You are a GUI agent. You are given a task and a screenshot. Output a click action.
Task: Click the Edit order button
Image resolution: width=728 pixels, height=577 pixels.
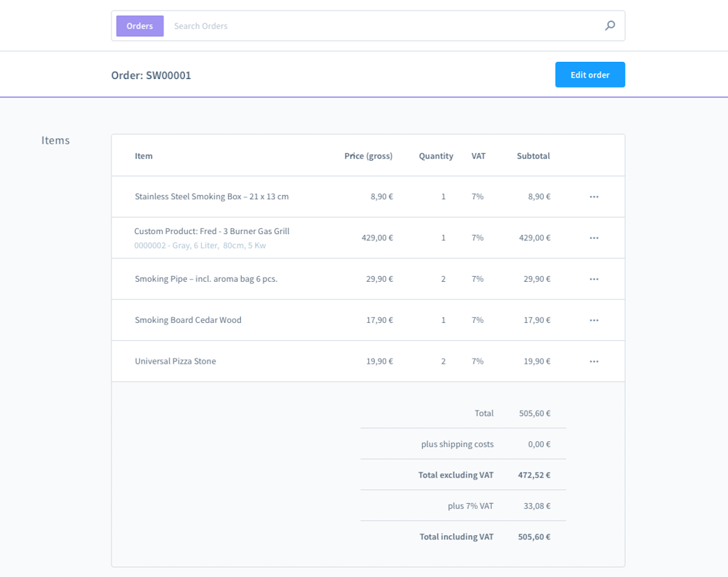tap(590, 74)
